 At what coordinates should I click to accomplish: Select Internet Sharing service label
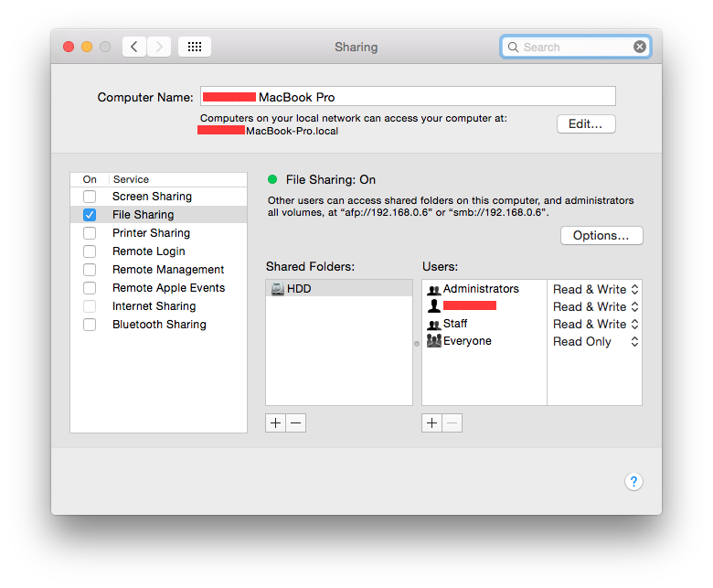(154, 306)
